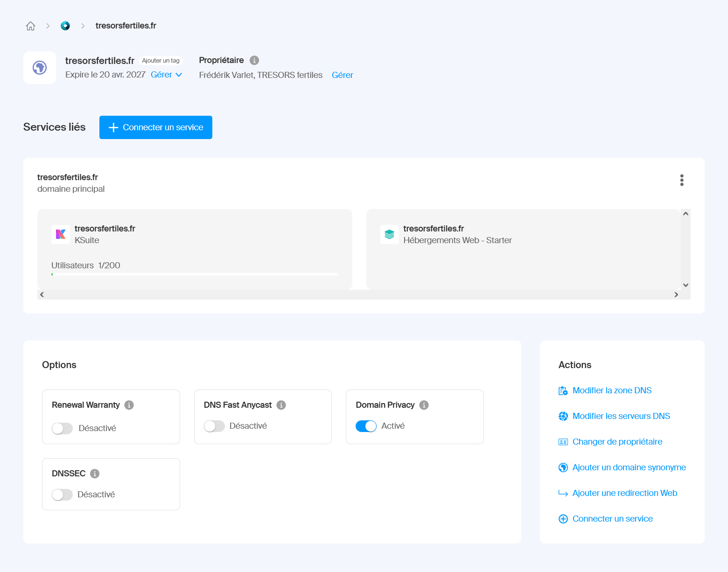Click the DNS servers globe icon
Viewport: 728px width, 572px height.
pyautogui.click(x=563, y=416)
